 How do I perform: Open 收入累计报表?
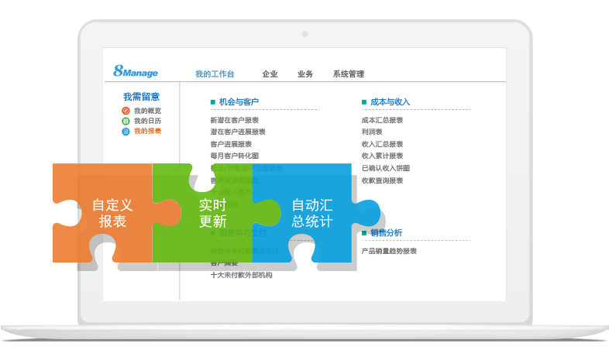(x=382, y=156)
